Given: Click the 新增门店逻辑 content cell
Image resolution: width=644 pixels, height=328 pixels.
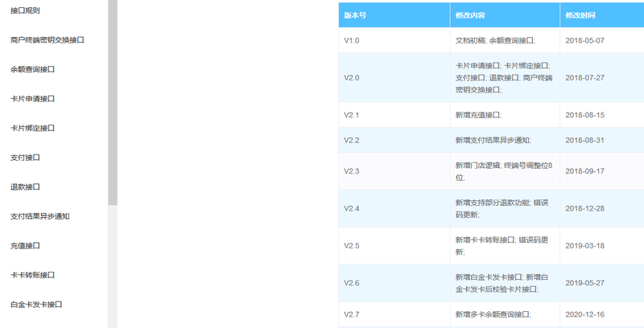Looking at the screenshot, I should click(506, 171).
